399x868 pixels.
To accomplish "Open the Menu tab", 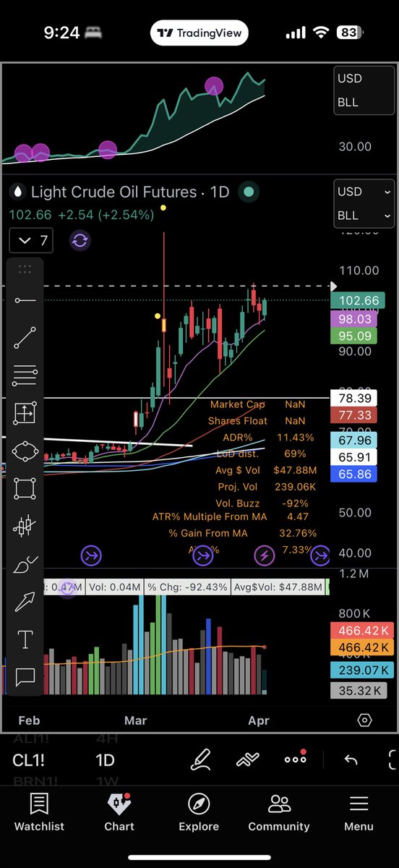I will point(359,812).
